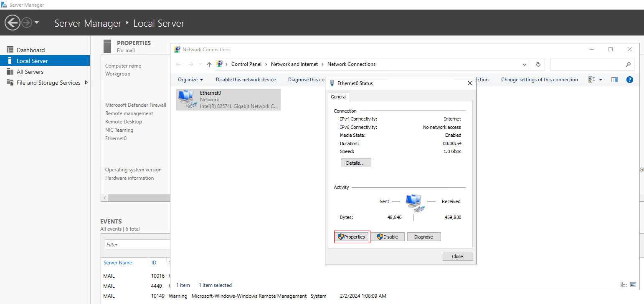Viewport: 644px width, 304px height.
Task: Toggle the preview pane icon
Action: click(614, 80)
